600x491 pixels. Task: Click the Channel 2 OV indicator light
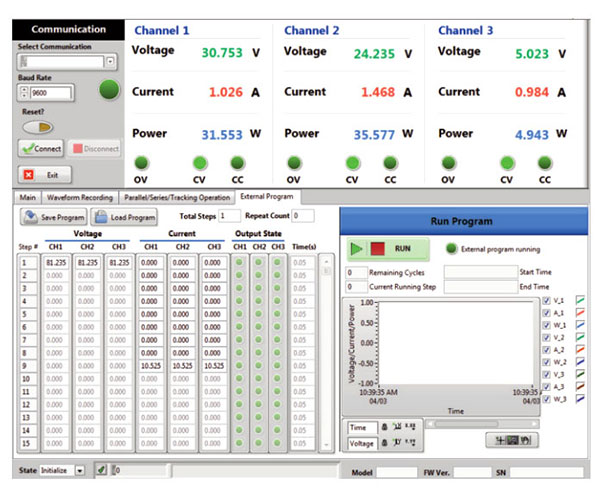click(x=294, y=163)
